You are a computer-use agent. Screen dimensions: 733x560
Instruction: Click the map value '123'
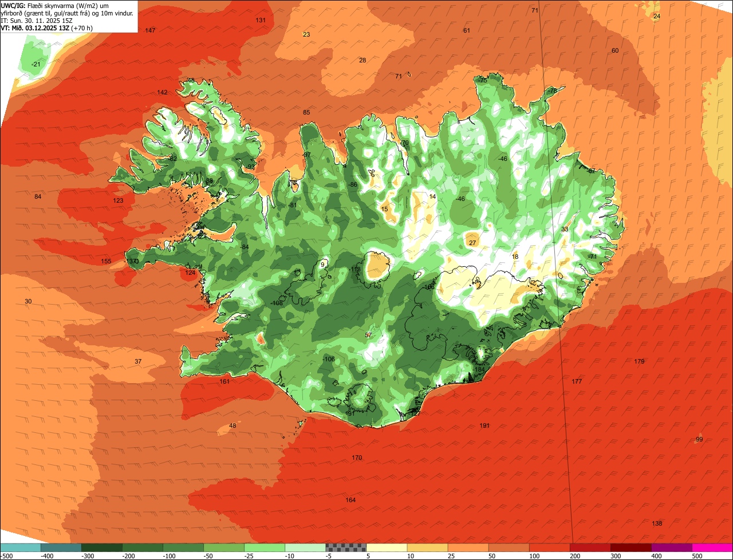118,200
